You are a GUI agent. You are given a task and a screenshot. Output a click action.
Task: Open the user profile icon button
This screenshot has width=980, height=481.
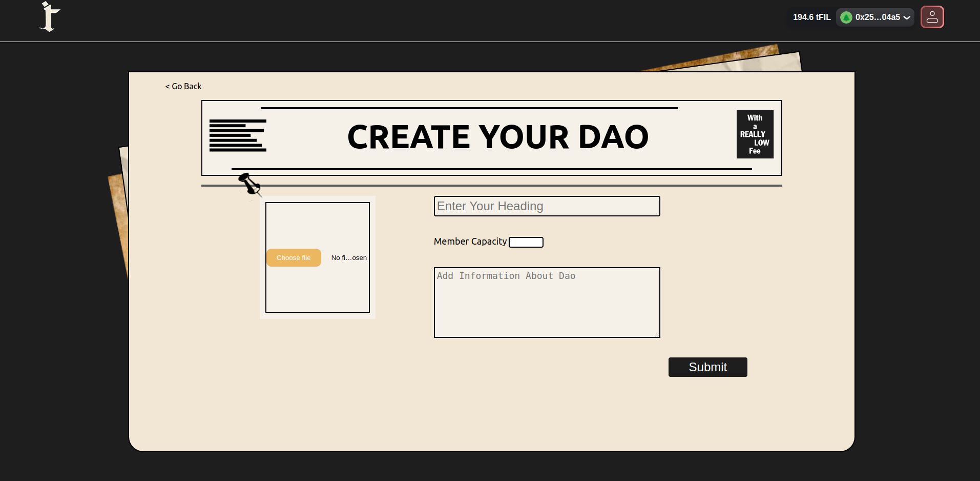tap(932, 17)
